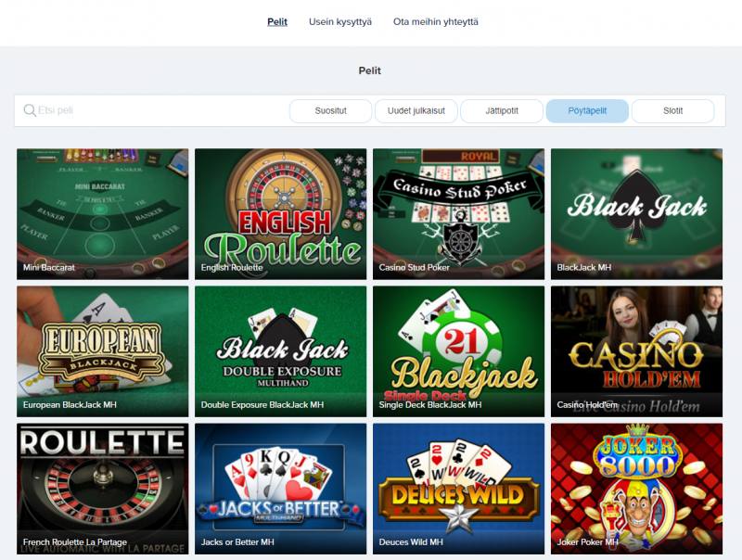742x560 pixels.
Task: Play European BlackJack MH
Action: tap(102, 351)
